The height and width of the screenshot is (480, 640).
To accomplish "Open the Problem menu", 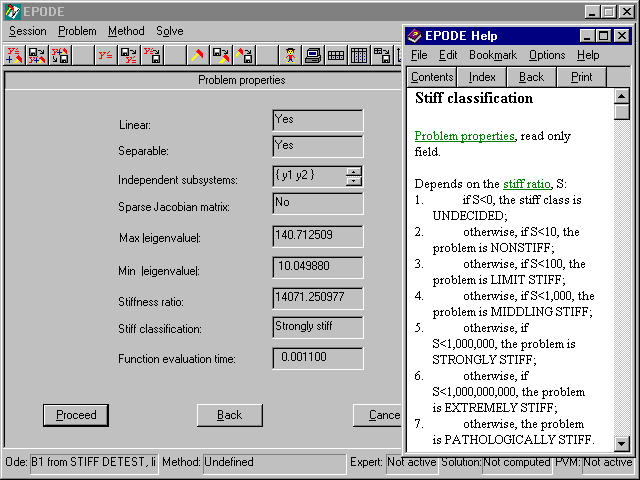I will point(77,31).
